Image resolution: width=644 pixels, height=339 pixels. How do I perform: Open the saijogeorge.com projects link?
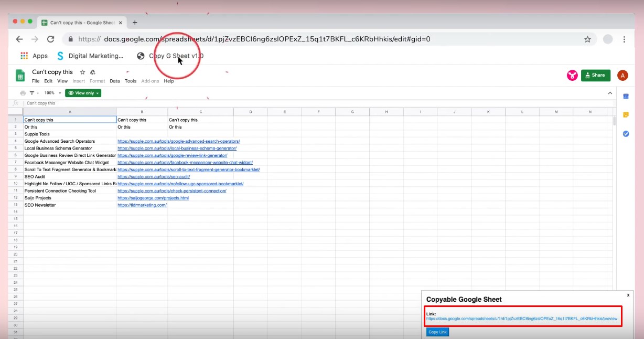tap(153, 198)
